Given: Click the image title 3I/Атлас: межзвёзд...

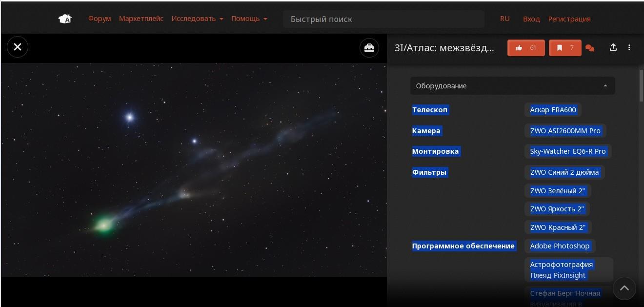Looking at the screenshot, I should (444, 48).
